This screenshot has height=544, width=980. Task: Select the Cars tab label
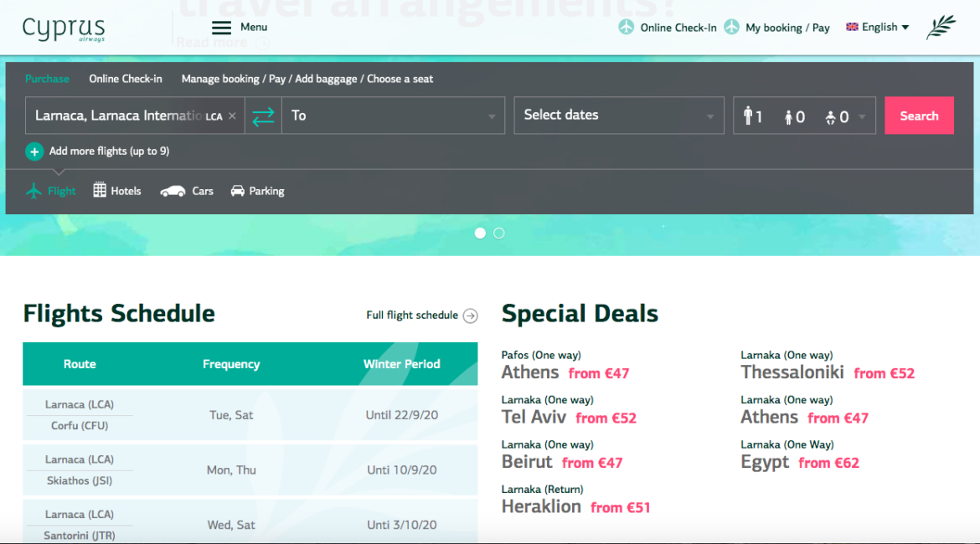point(203,191)
